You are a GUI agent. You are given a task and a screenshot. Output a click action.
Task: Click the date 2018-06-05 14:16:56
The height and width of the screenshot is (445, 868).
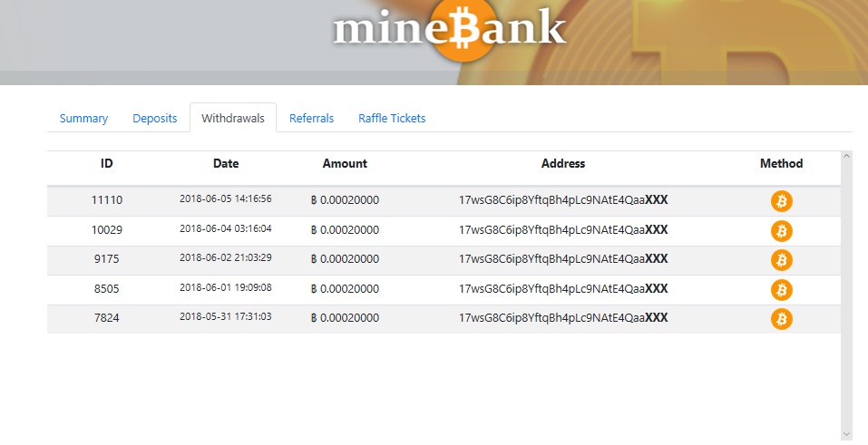[225, 198]
